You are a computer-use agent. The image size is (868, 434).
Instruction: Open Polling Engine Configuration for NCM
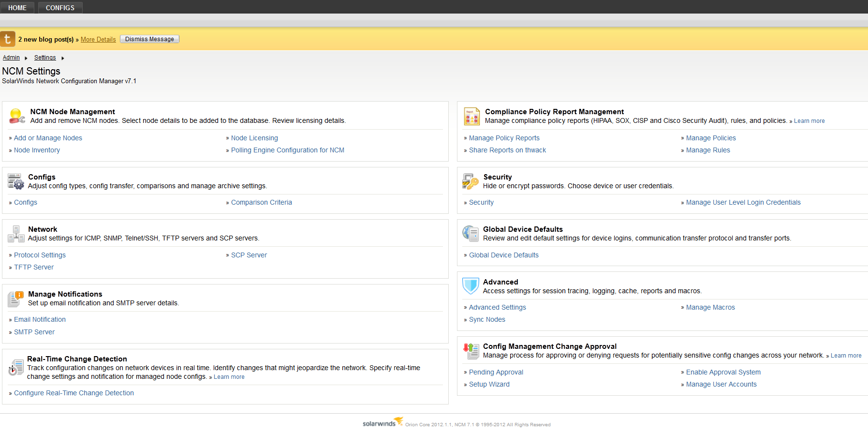click(288, 150)
